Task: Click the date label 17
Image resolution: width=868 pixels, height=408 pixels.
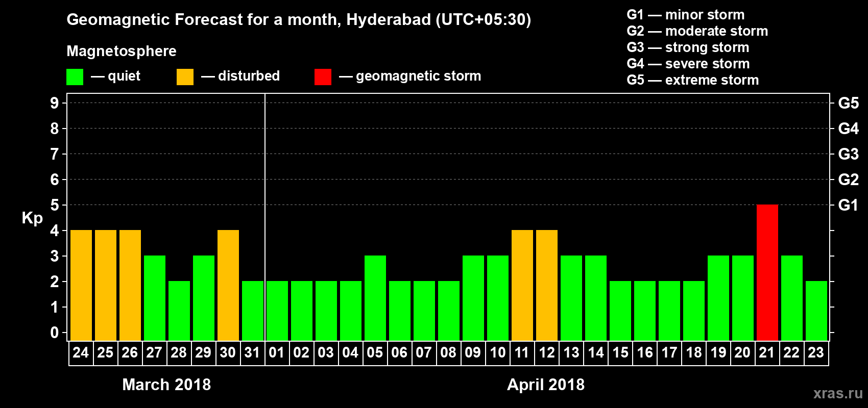Action: coord(669,352)
